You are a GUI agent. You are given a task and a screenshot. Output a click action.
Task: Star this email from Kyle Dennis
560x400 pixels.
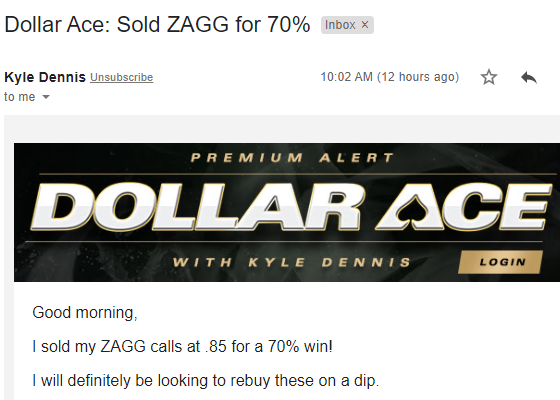click(489, 77)
